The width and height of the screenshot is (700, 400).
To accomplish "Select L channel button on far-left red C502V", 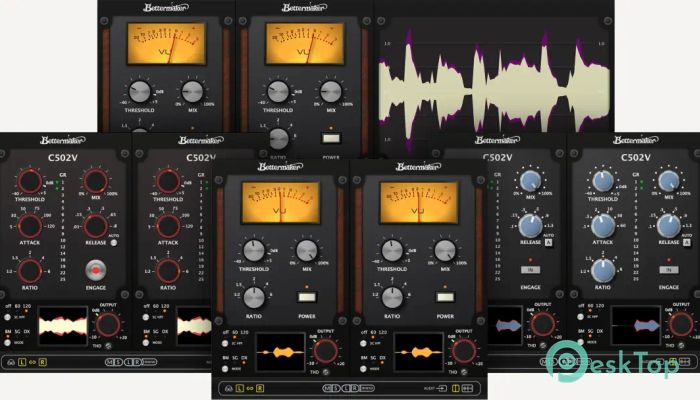I will click(22, 360).
